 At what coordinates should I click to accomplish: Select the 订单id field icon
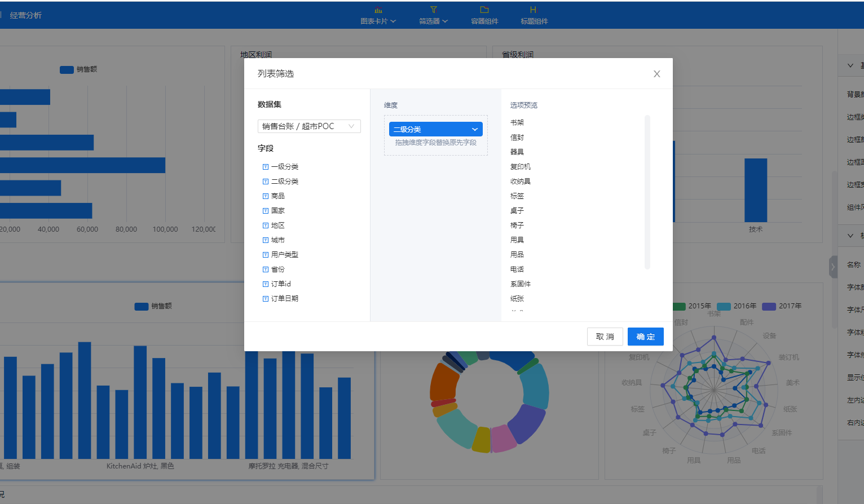(266, 284)
